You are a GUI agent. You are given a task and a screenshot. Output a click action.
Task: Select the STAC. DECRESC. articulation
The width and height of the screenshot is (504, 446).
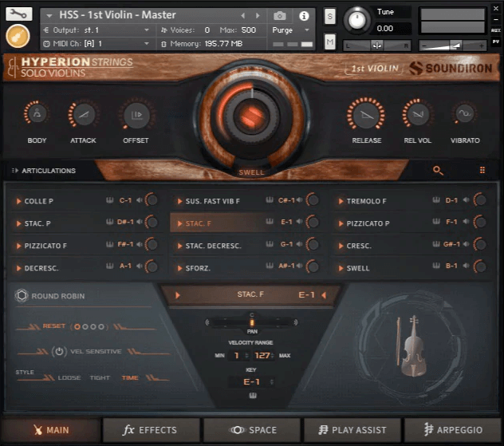point(214,246)
